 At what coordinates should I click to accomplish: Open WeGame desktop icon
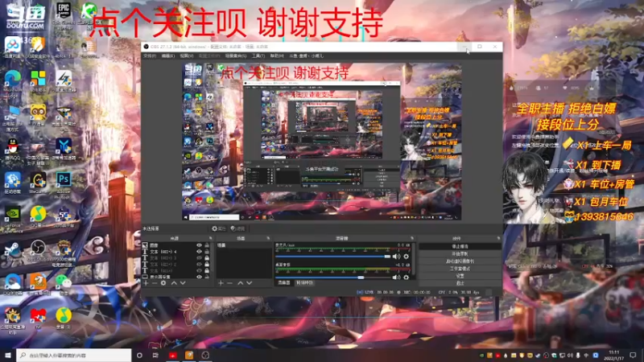point(38,183)
